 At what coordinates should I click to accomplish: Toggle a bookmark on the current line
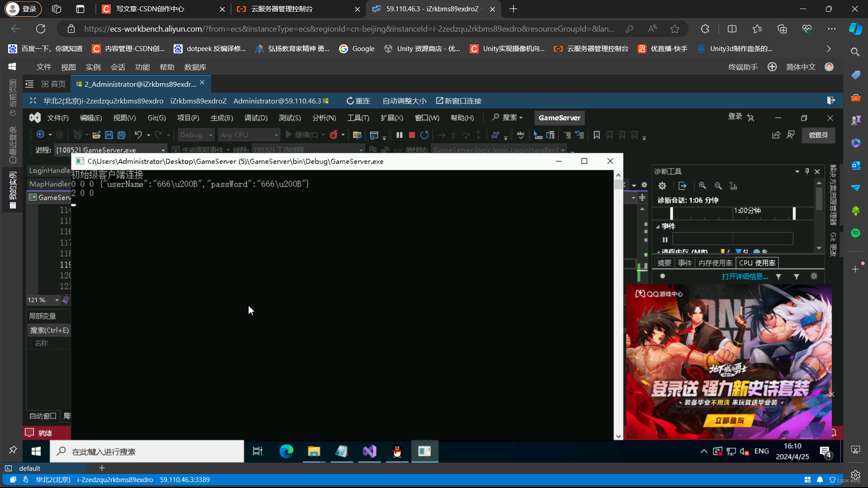click(x=597, y=135)
